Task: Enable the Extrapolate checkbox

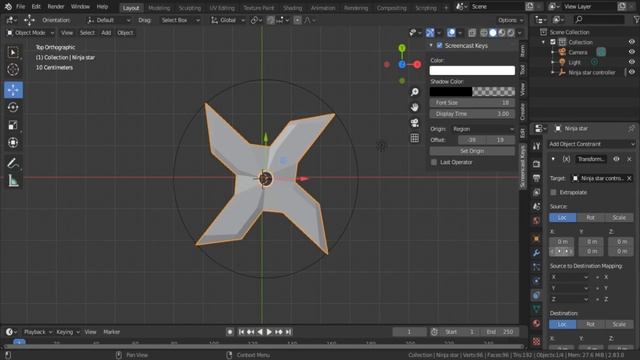Action: pyautogui.click(x=553, y=192)
